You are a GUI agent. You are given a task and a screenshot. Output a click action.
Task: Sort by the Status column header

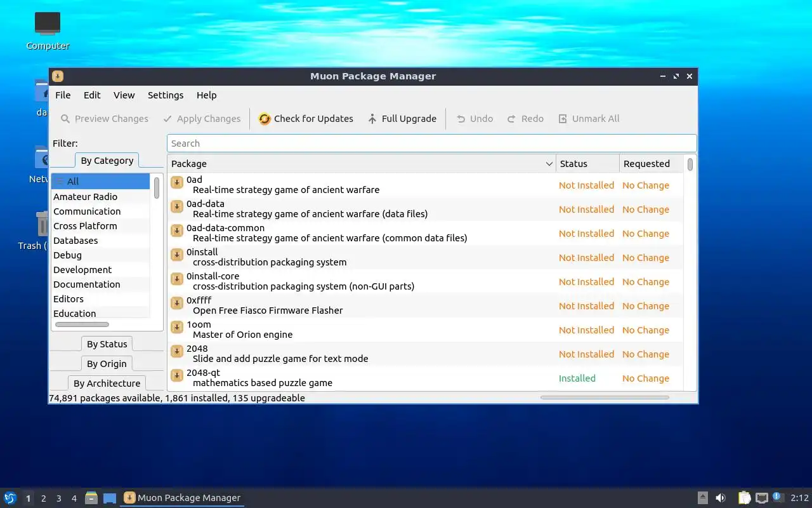point(587,164)
